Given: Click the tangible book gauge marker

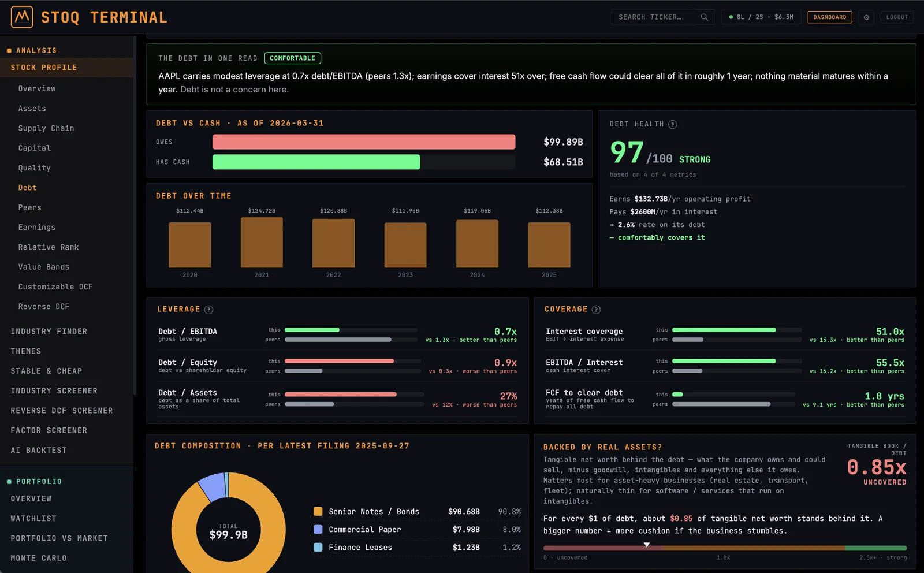Looking at the screenshot, I should pyautogui.click(x=647, y=545).
